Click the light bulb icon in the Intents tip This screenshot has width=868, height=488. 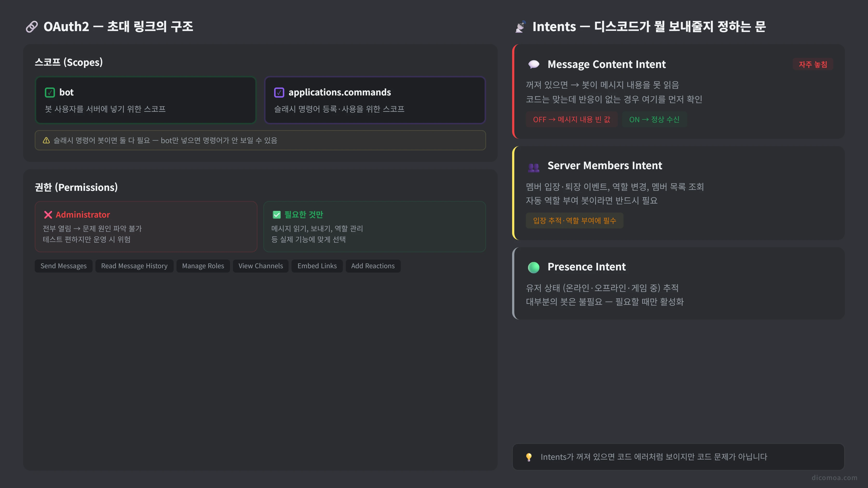tap(529, 457)
